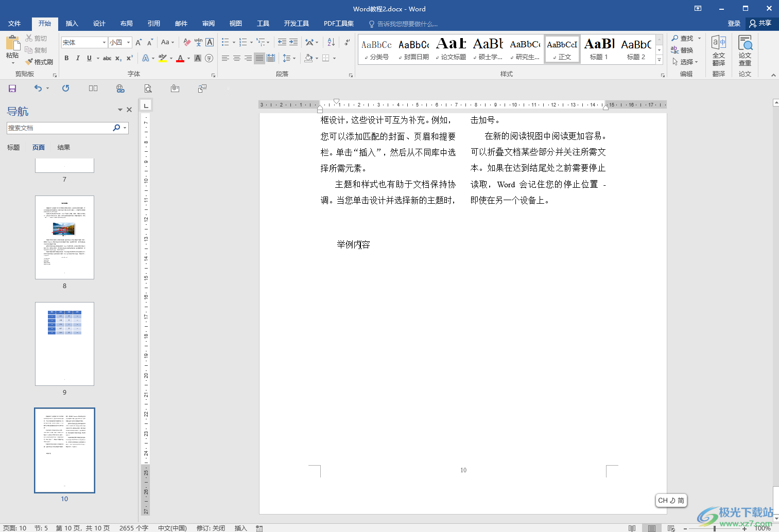
Task: Toggle character shading (gray A)
Action: 198,58
